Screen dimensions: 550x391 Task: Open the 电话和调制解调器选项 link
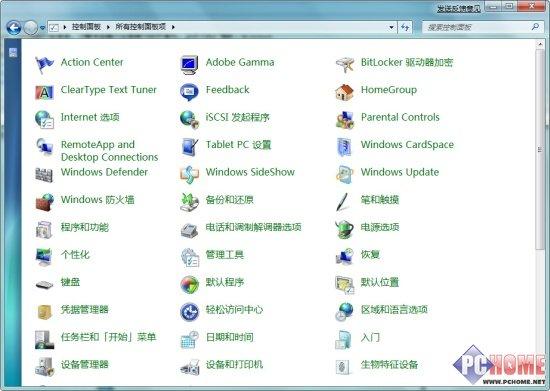[x=254, y=227]
